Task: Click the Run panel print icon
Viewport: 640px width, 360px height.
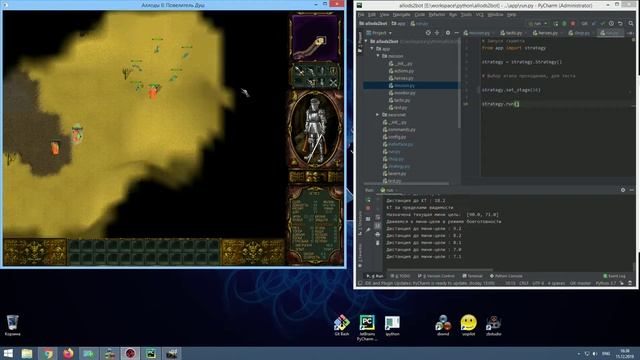Action: point(377,234)
